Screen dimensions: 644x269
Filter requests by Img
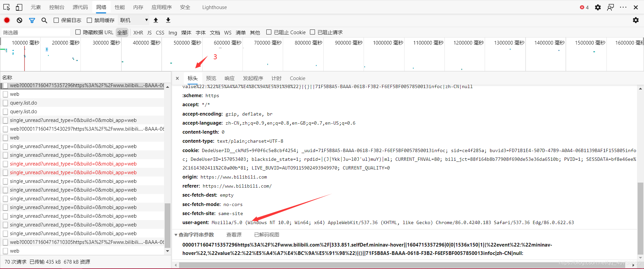[173, 32]
